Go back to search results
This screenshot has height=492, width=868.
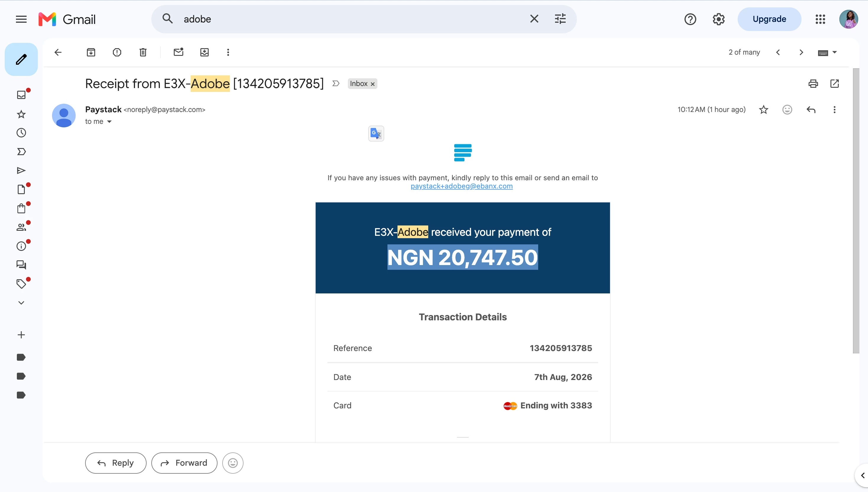(x=58, y=52)
